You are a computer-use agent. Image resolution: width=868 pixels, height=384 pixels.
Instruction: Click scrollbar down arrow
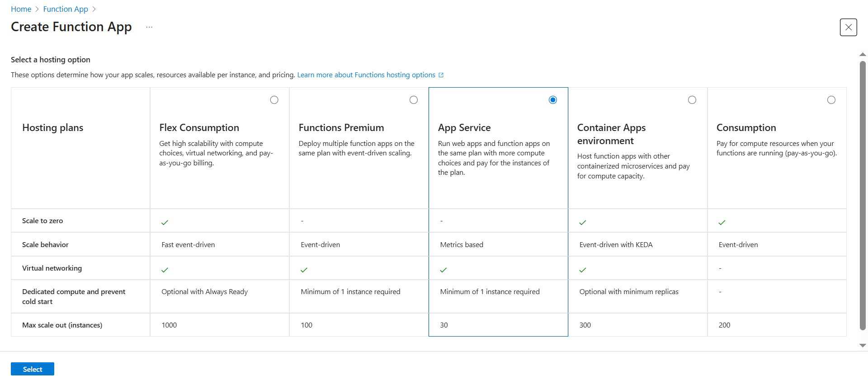coord(863,346)
